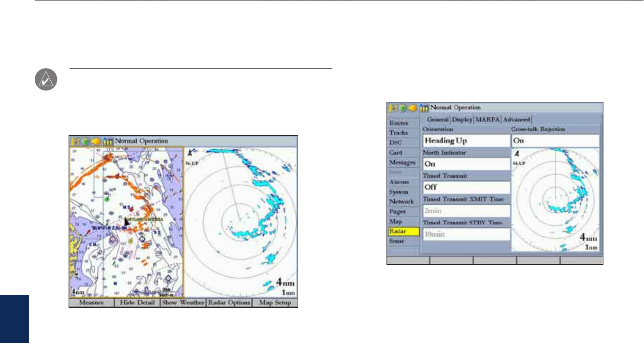Switch to the Advanced tab
This screenshot has height=343, width=644.
coord(516,119)
